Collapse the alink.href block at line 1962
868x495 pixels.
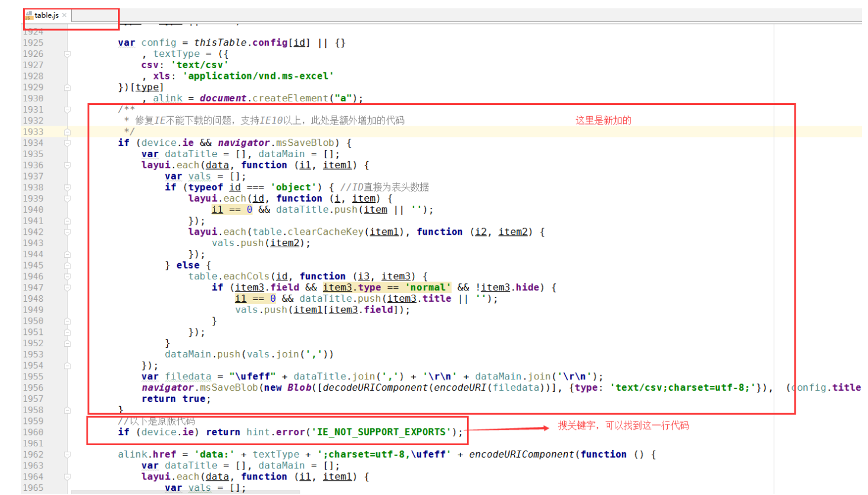[67, 455]
